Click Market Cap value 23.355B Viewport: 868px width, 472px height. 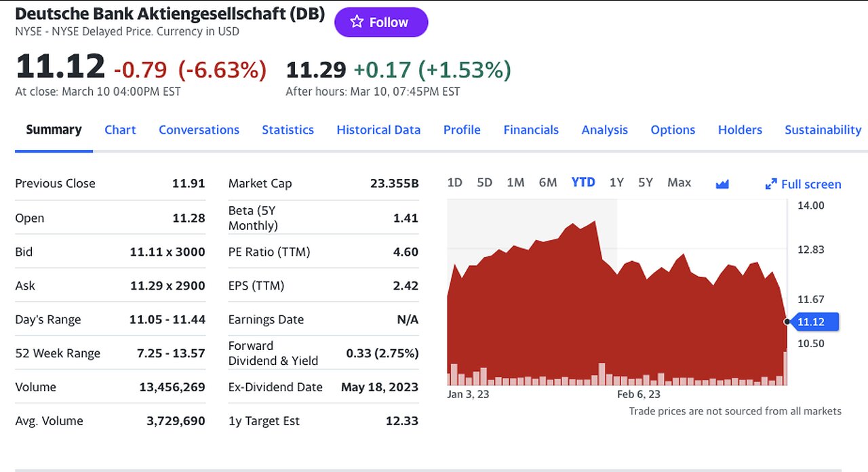tap(395, 183)
